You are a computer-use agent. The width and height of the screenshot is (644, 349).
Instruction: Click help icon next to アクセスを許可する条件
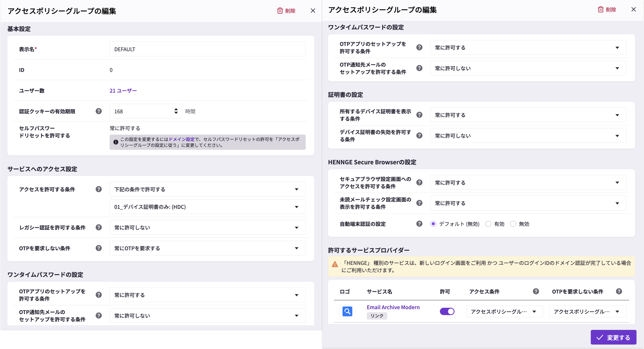pos(98,189)
